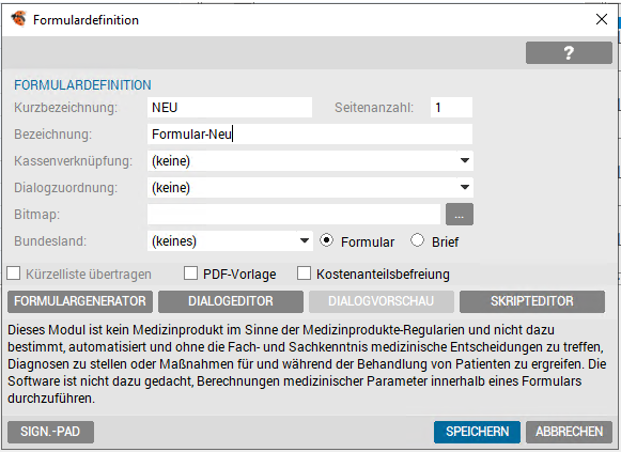Click the Dialogzuordnung label
This screenshot has width=622, height=453.
66,188
